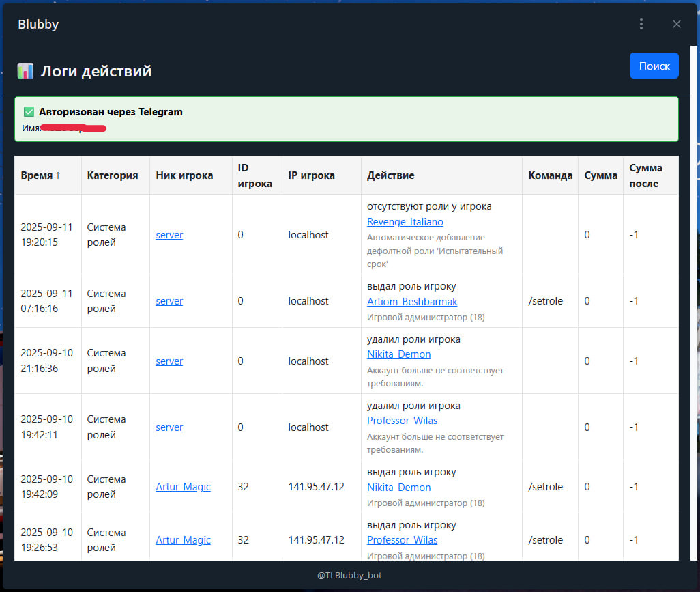Click the "@TLBlubby_bot" footer label
The image size is (700, 592).
tap(349, 575)
